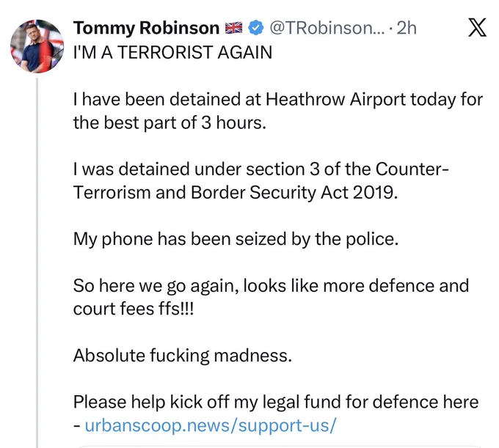
Task: Click the "Please help kick off my legal fund" line
Action: tap(276, 402)
